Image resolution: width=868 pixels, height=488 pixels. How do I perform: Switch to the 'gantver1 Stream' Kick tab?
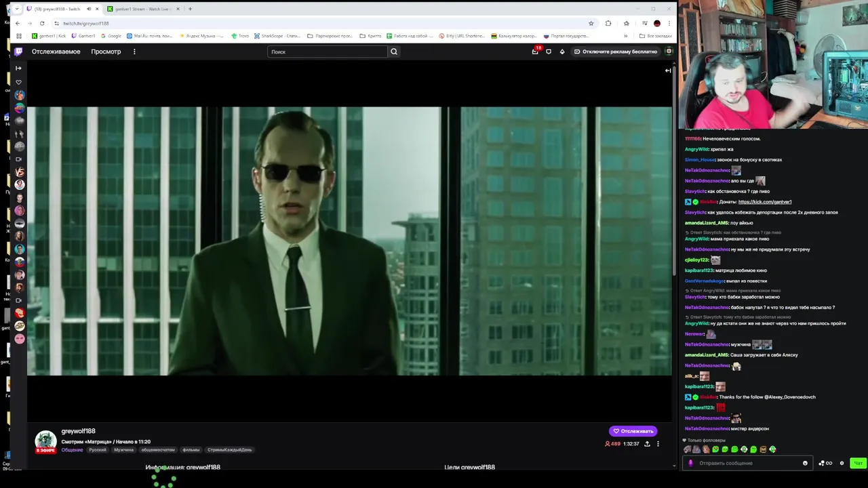coord(142,9)
